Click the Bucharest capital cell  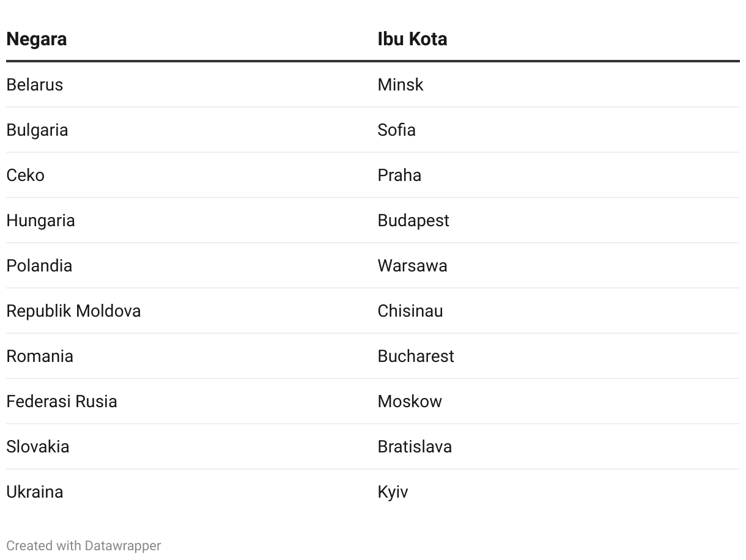point(416,356)
